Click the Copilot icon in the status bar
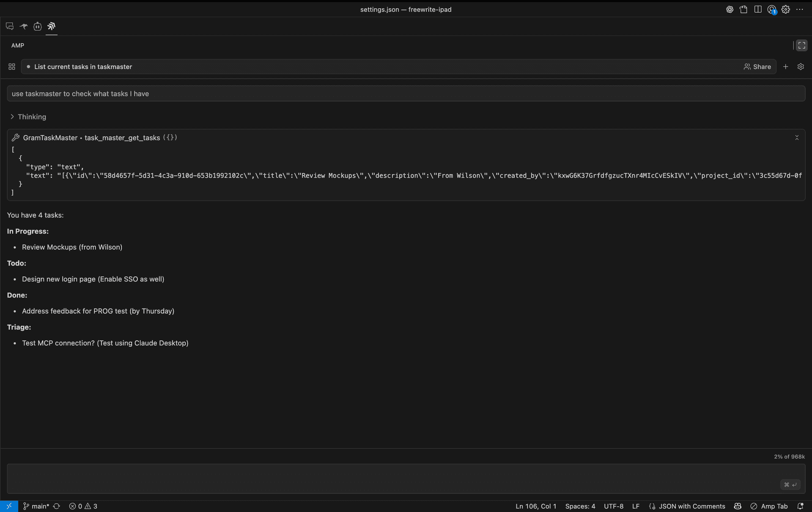The width and height of the screenshot is (812, 512). 737,506
